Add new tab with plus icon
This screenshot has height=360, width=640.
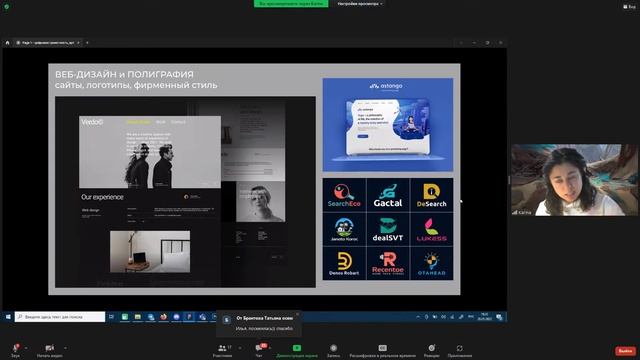pos(87,42)
